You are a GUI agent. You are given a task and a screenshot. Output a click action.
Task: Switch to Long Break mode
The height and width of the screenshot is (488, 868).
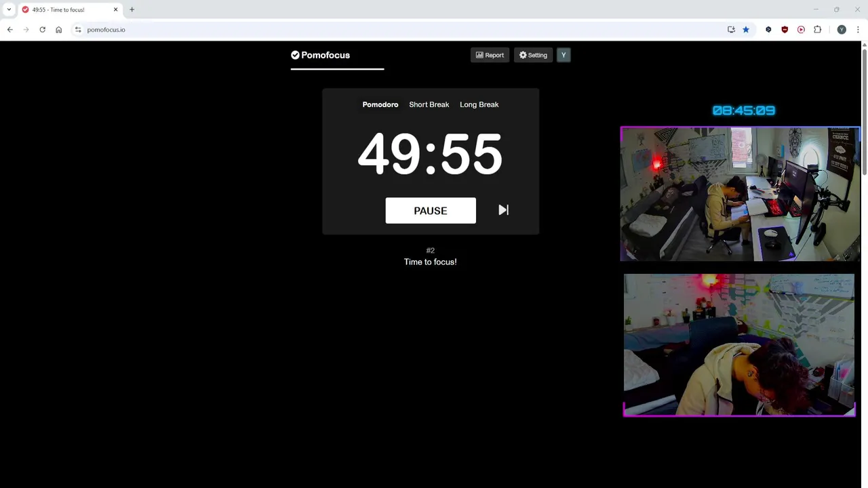[479, 104]
